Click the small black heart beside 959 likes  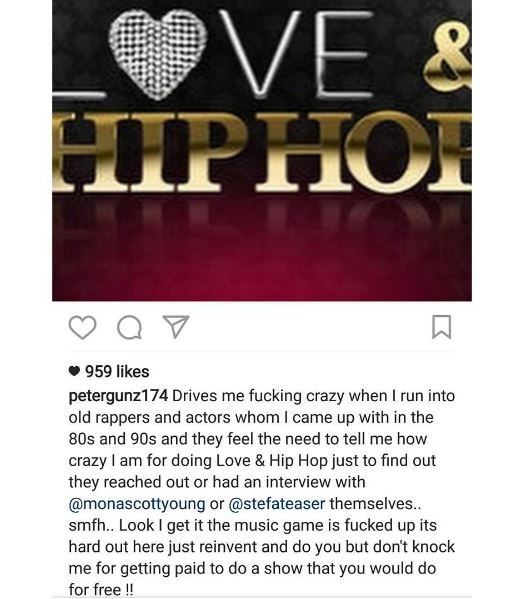pos(74,371)
